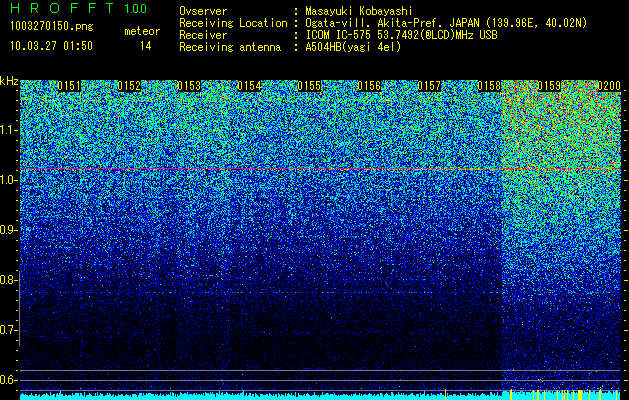Click the 0.7 frequency axis label
This screenshot has width=629, height=400.
pyautogui.click(x=8, y=330)
